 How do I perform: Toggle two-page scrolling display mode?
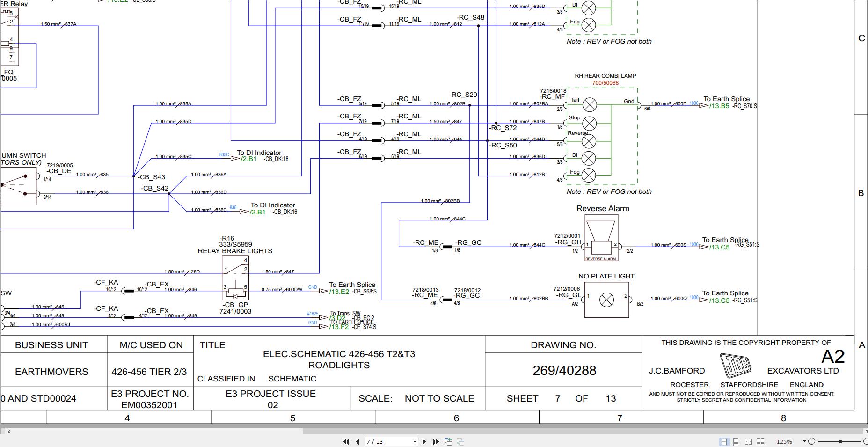[761, 441]
